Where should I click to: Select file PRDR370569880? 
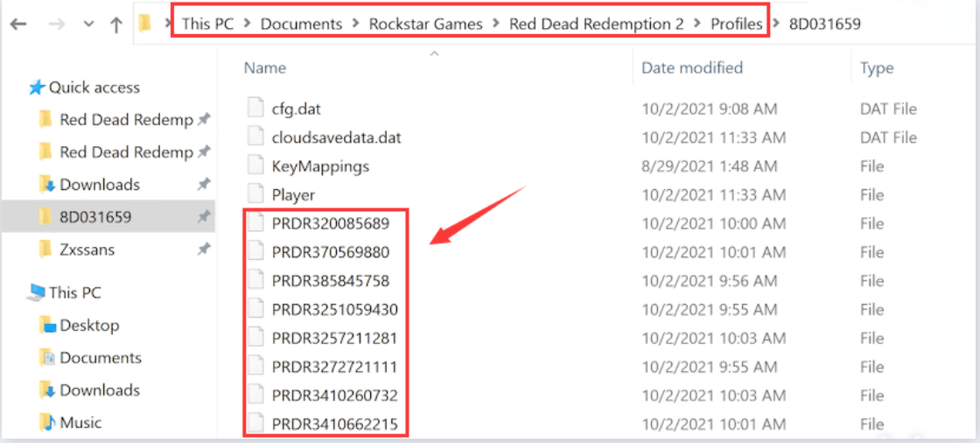331,252
